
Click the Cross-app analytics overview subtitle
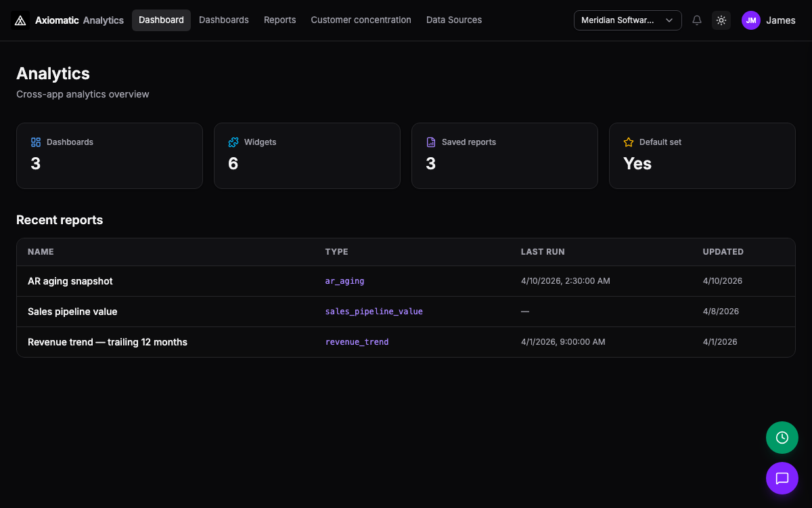[83, 94]
